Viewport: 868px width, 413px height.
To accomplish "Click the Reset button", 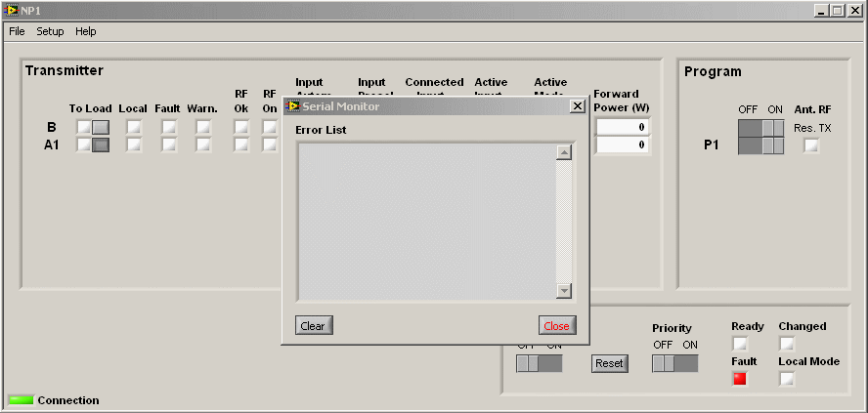I will pyautogui.click(x=610, y=363).
